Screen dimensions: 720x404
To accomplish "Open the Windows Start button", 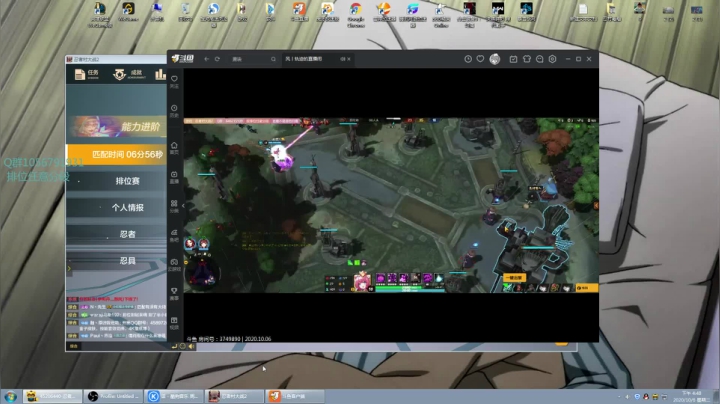I will click(x=11, y=396).
